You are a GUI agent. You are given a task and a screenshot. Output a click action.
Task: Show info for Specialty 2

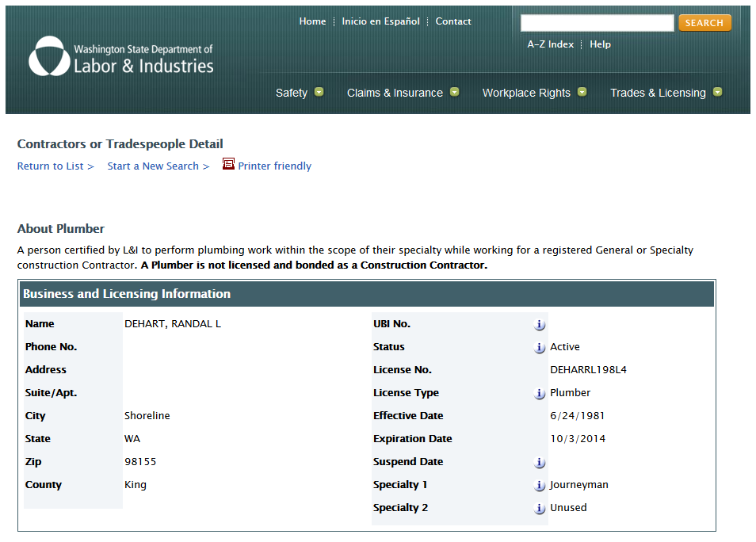pos(540,509)
